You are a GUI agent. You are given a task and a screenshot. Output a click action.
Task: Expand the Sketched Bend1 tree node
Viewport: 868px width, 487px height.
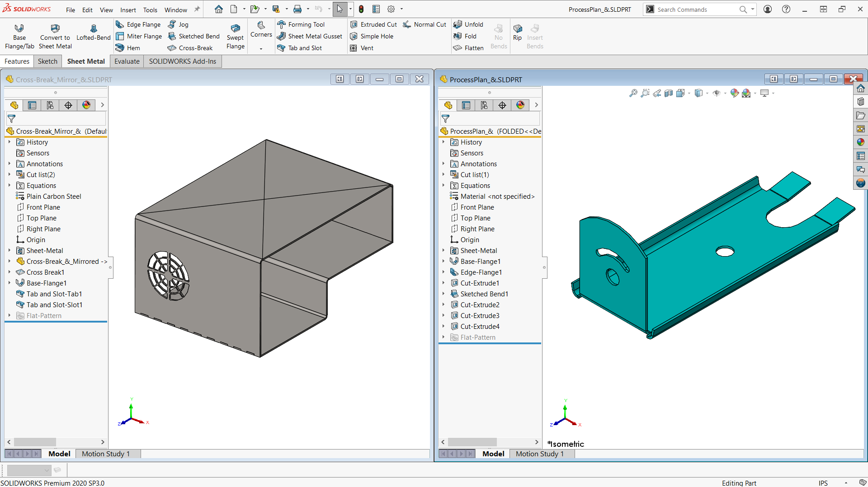coord(443,294)
